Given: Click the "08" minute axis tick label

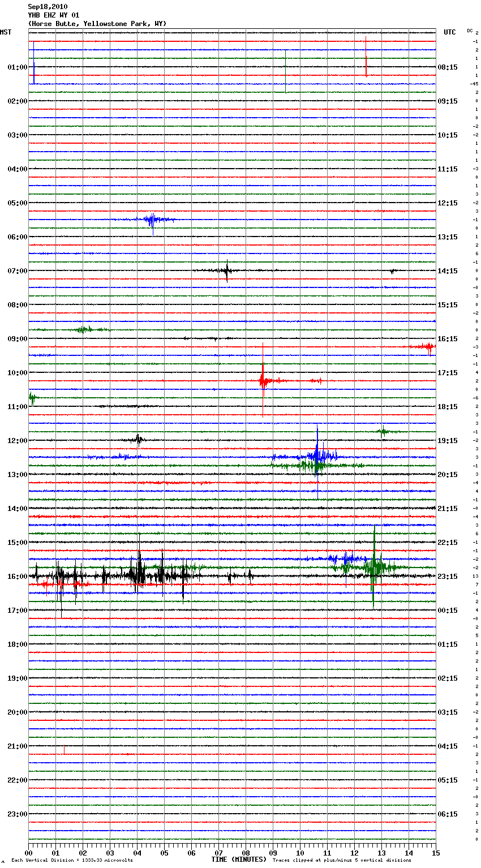Looking at the screenshot, I should tap(246, 852).
